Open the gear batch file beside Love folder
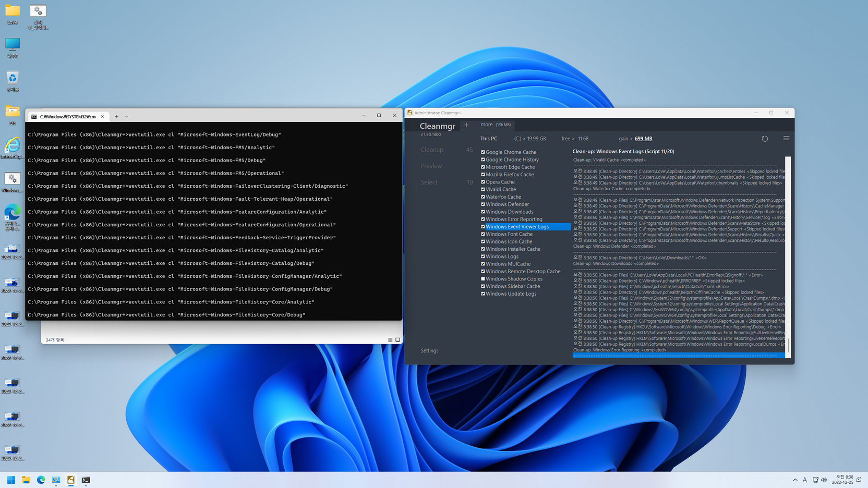The height and width of the screenshot is (488, 868). tap(38, 17)
